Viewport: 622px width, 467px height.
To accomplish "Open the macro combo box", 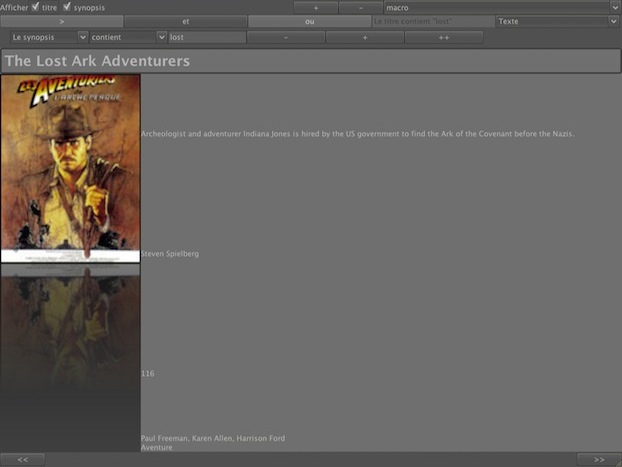I will [502, 8].
